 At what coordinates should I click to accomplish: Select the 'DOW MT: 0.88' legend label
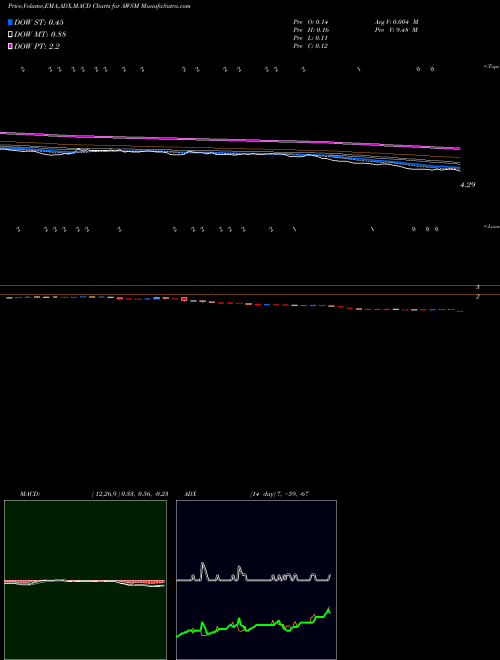40,35
